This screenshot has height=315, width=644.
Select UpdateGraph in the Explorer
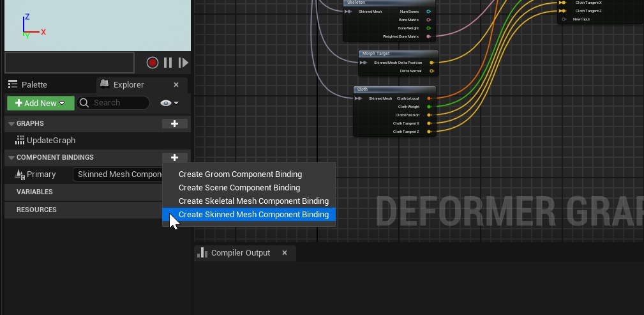pyautogui.click(x=51, y=141)
